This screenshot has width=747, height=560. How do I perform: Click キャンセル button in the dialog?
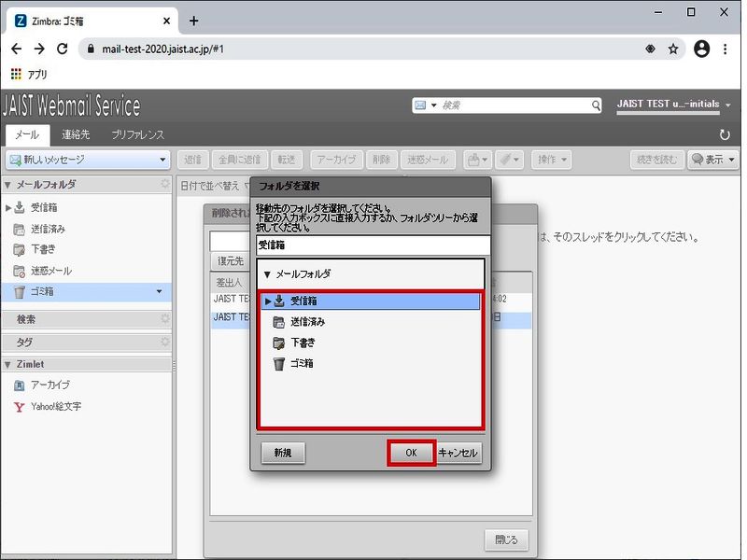coord(458,453)
